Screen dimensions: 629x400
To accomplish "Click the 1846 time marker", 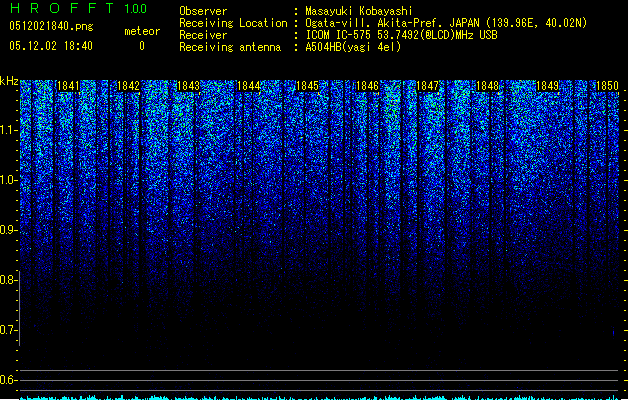I will click(367, 86).
